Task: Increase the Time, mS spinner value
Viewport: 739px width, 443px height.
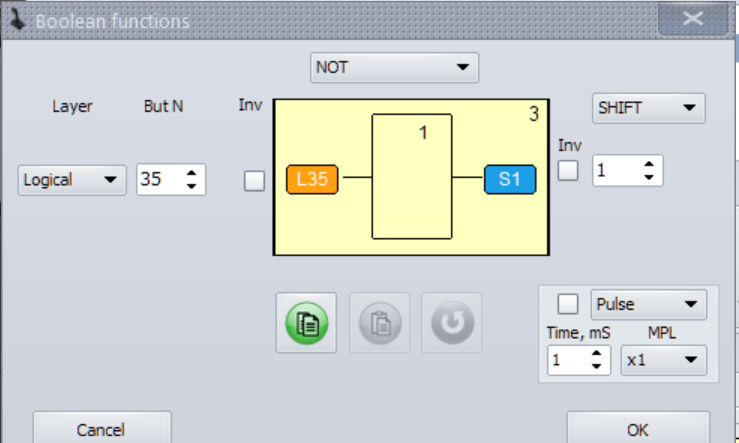Action: [x=596, y=353]
